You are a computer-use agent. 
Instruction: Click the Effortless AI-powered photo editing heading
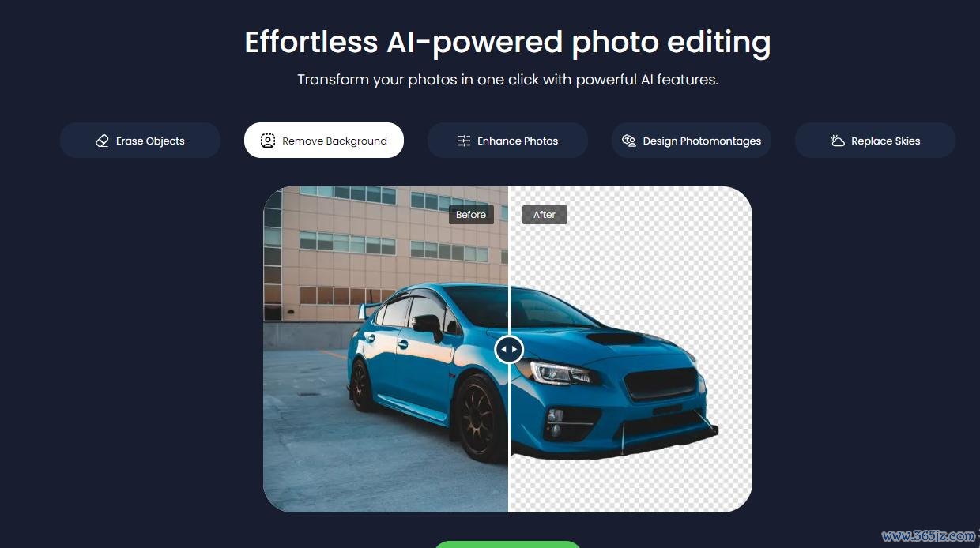(x=507, y=42)
